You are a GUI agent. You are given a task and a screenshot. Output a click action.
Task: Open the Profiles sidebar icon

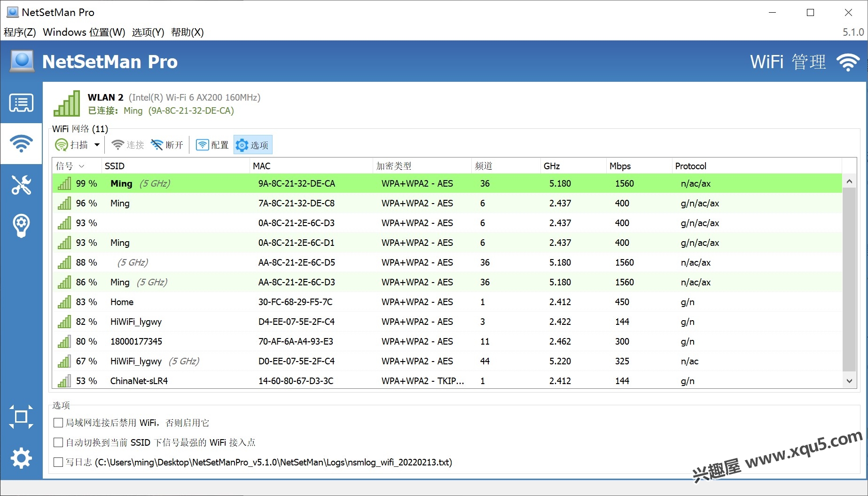21,103
